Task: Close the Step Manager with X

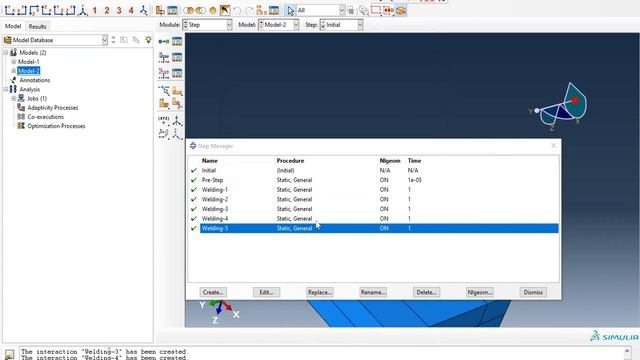Action: (553, 146)
